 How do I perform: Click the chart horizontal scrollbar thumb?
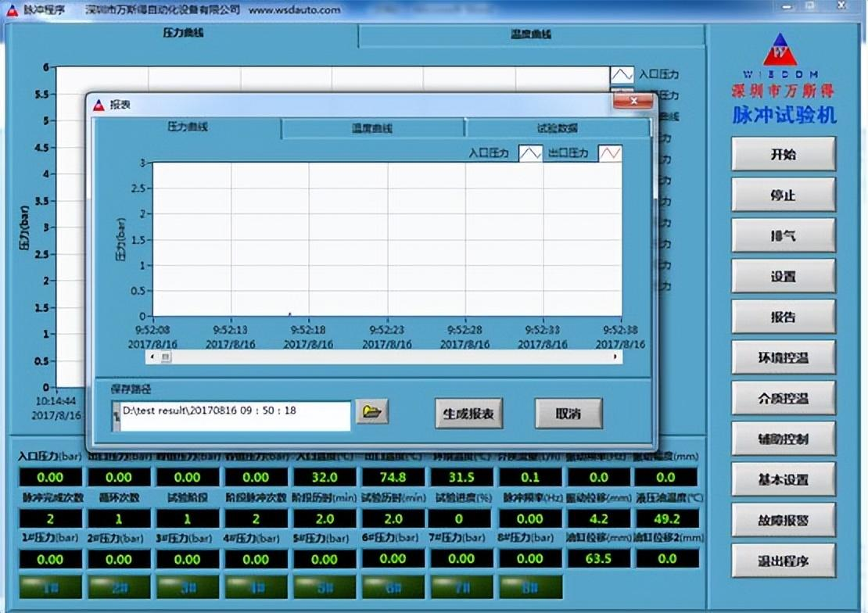[x=166, y=357]
